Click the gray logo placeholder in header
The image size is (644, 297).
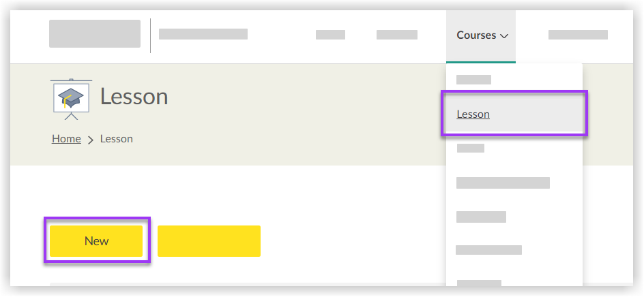pyautogui.click(x=95, y=34)
